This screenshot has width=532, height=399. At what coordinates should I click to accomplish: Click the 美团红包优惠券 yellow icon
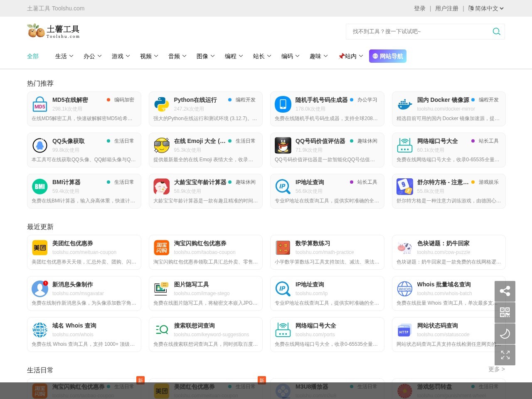click(x=40, y=248)
